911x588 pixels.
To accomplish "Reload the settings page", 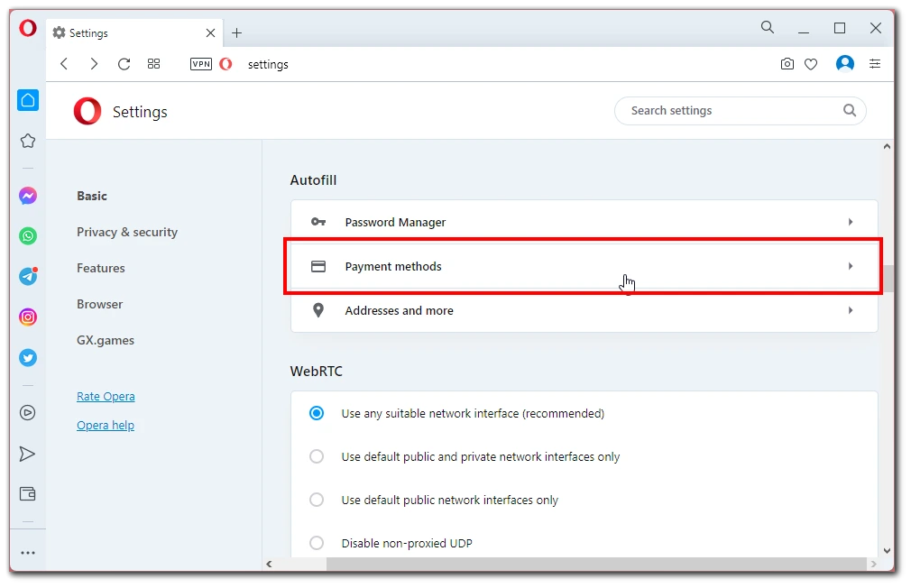I will pyautogui.click(x=124, y=64).
